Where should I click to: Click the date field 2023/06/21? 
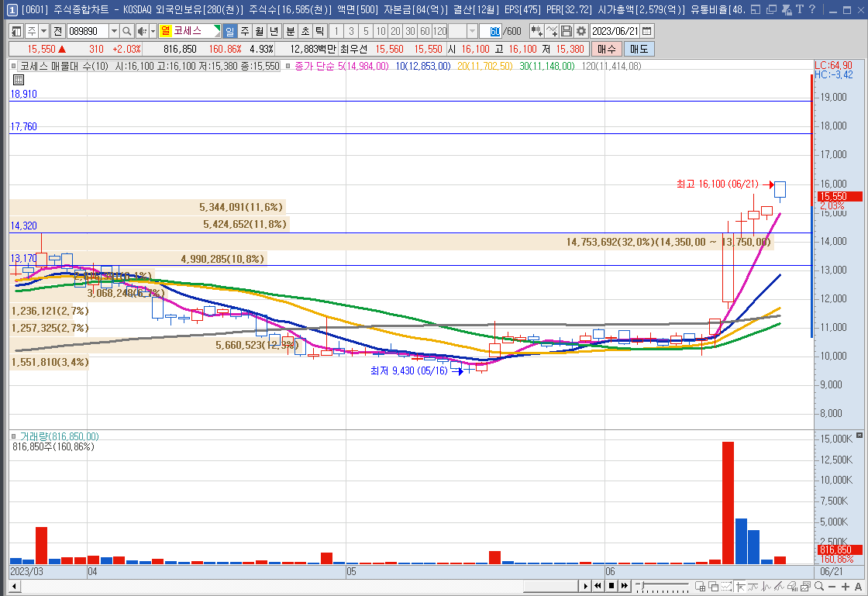[615, 31]
